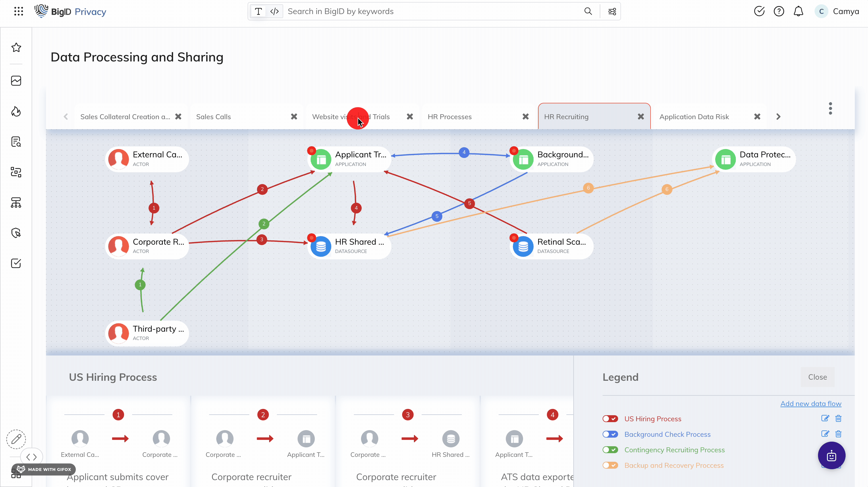Click the Third-party Actor node thumbnail
Viewport: 868px width, 487px height.
pos(118,333)
